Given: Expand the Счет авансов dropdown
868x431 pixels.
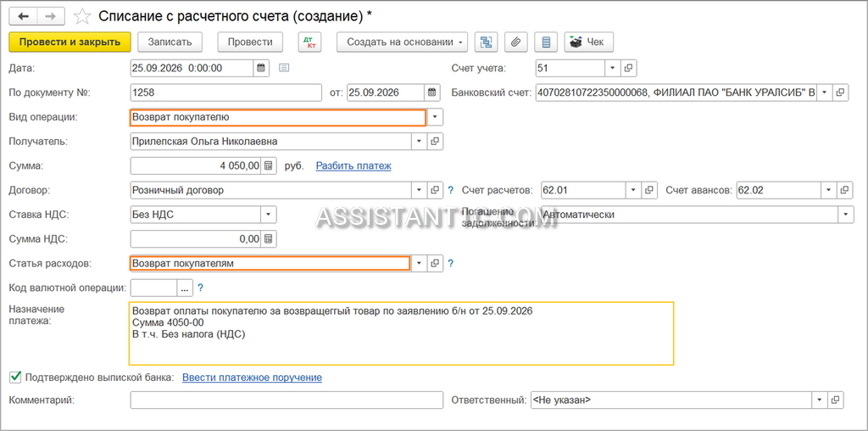Looking at the screenshot, I should [x=829, y=190].
